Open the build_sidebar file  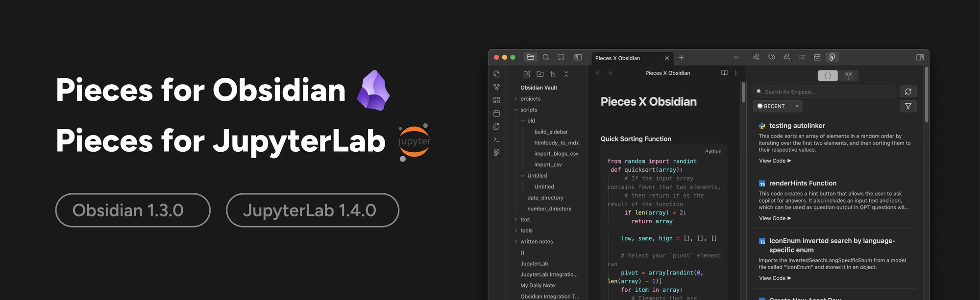(551, 132)
